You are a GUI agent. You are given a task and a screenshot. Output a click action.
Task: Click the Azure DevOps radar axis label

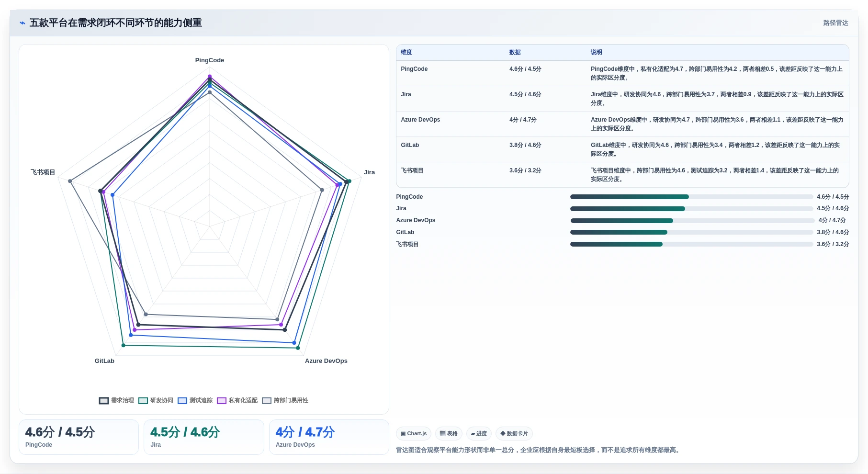tap(326, 361)
